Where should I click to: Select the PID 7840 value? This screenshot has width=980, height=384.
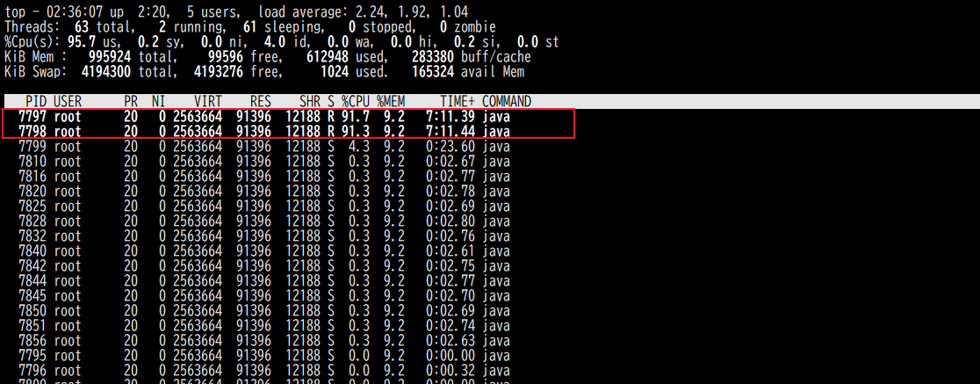32,250
